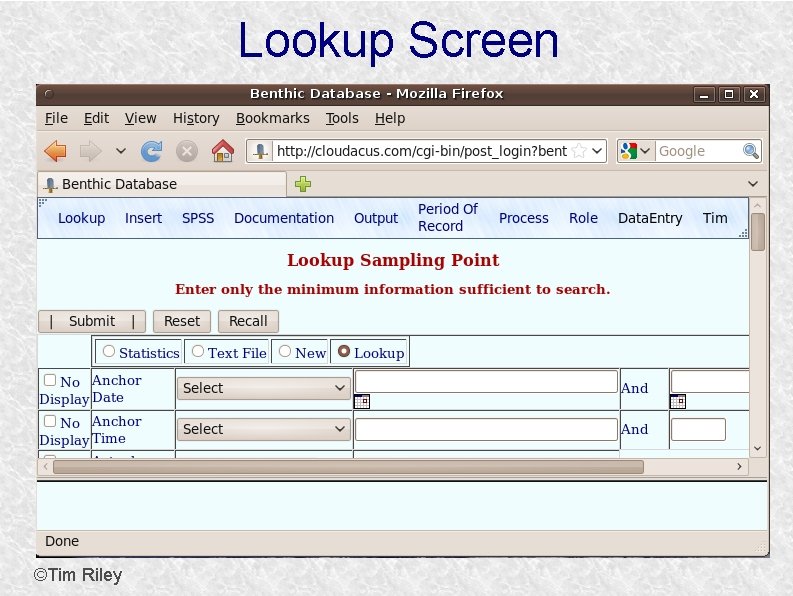Image resolution: width=793 pixels, height=596 pixels.
Task: Open the Edit menu
Action: [96, 118]
